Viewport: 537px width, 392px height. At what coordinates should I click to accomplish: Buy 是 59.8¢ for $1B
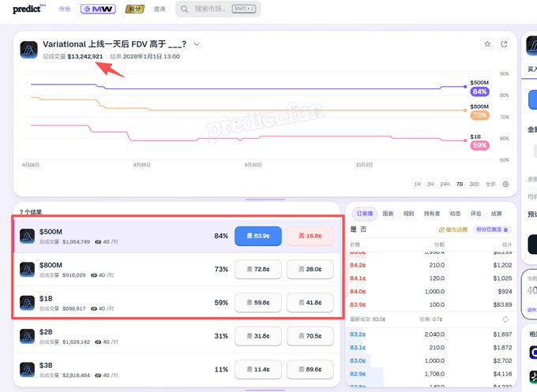point(258,302)
